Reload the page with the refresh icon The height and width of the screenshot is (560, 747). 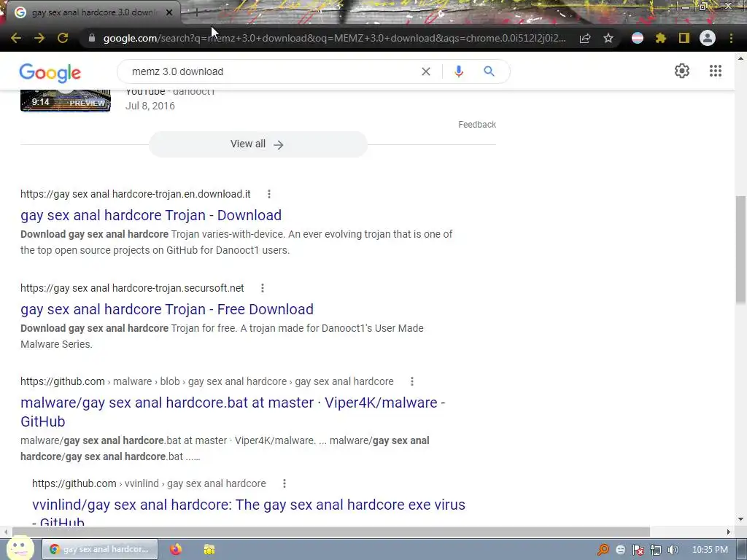pos(63,38)
